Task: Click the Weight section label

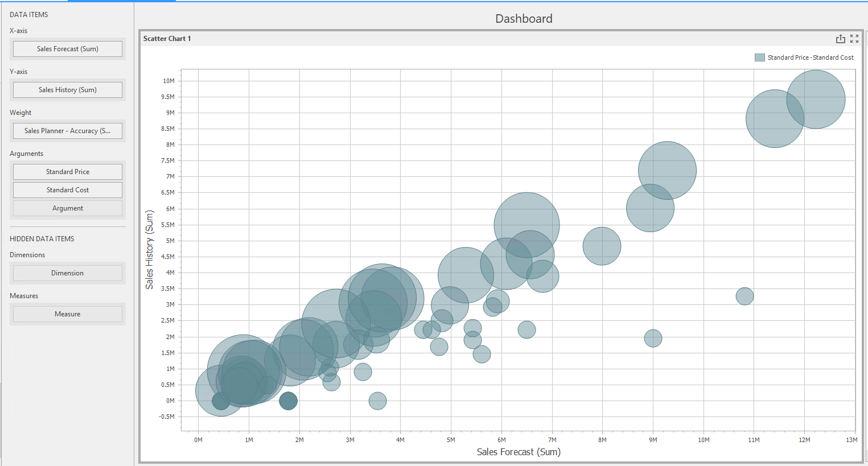Action: pos(20,113)
